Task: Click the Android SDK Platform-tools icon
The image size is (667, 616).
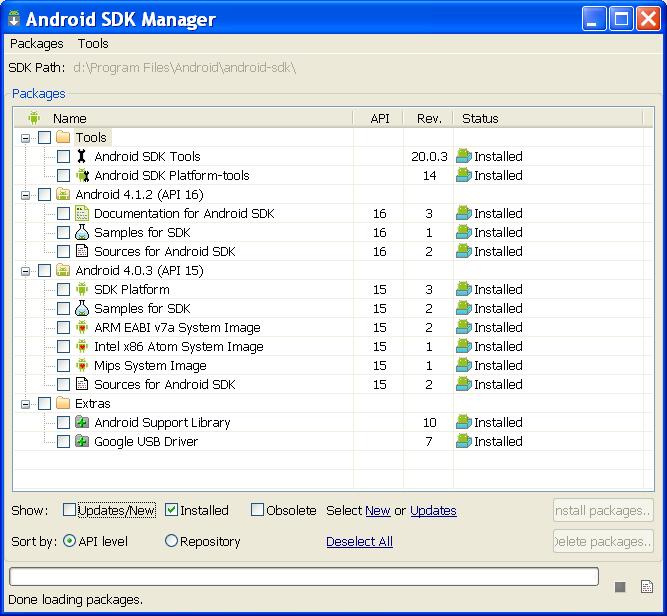Action: [x=82, y=175]
